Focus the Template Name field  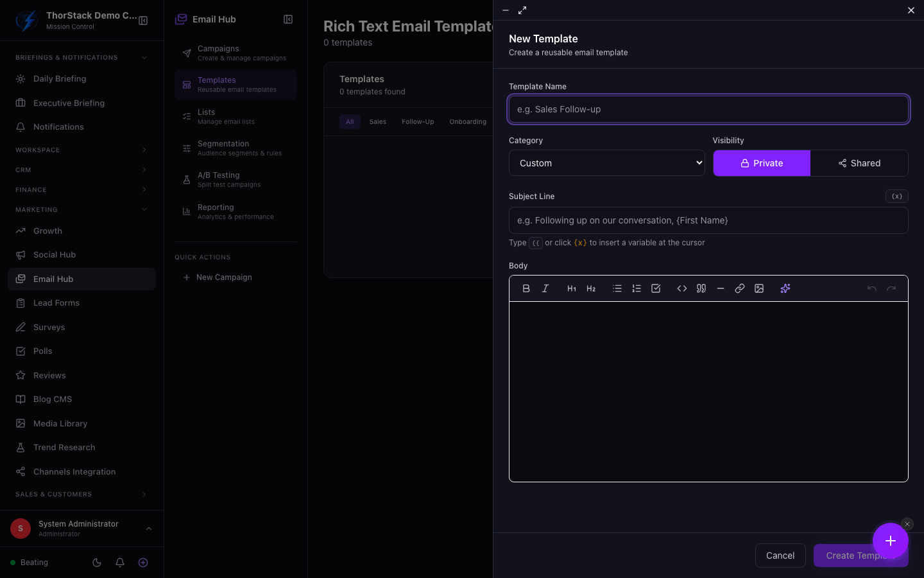[708, 109]
